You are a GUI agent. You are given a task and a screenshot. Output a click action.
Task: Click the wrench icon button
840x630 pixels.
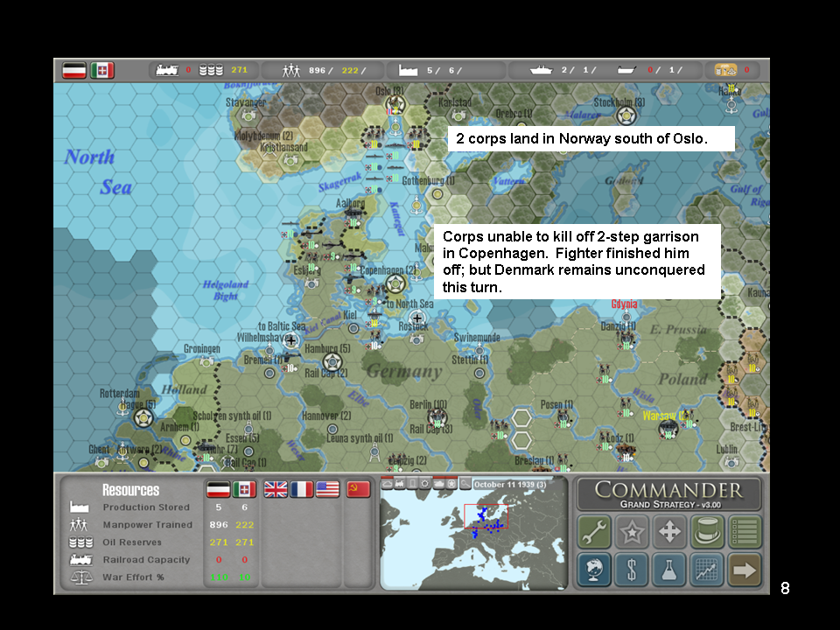coord(594,532)
